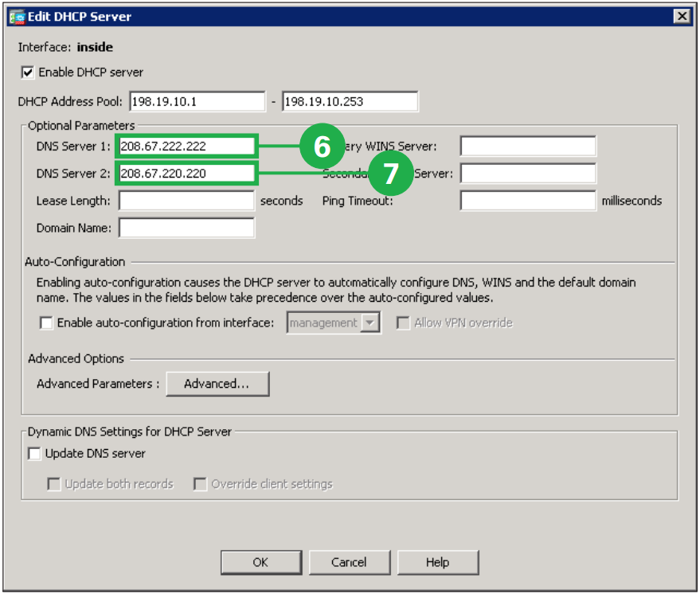
Task: Toggle the Update both records checkbox
Action: coord(54,484)
